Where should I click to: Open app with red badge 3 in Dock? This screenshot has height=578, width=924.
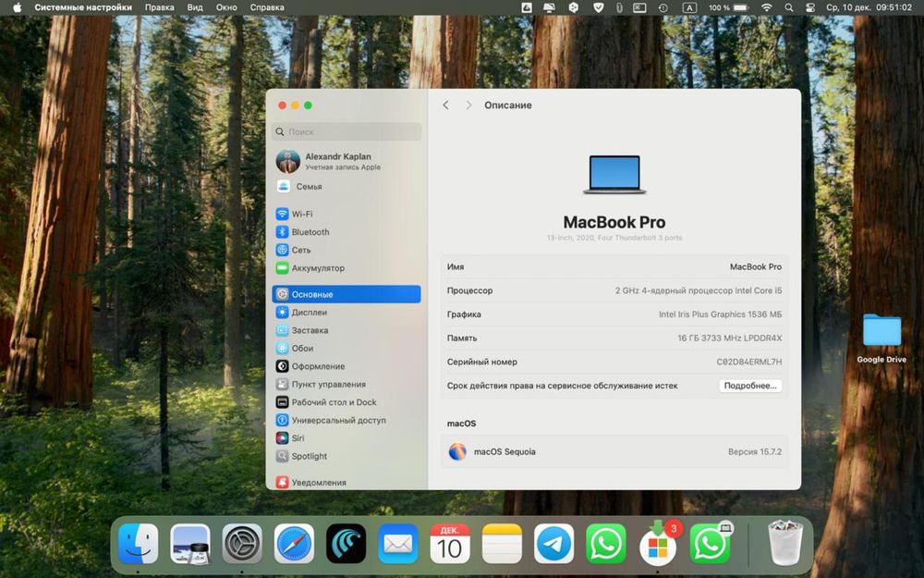click(658, 544)
